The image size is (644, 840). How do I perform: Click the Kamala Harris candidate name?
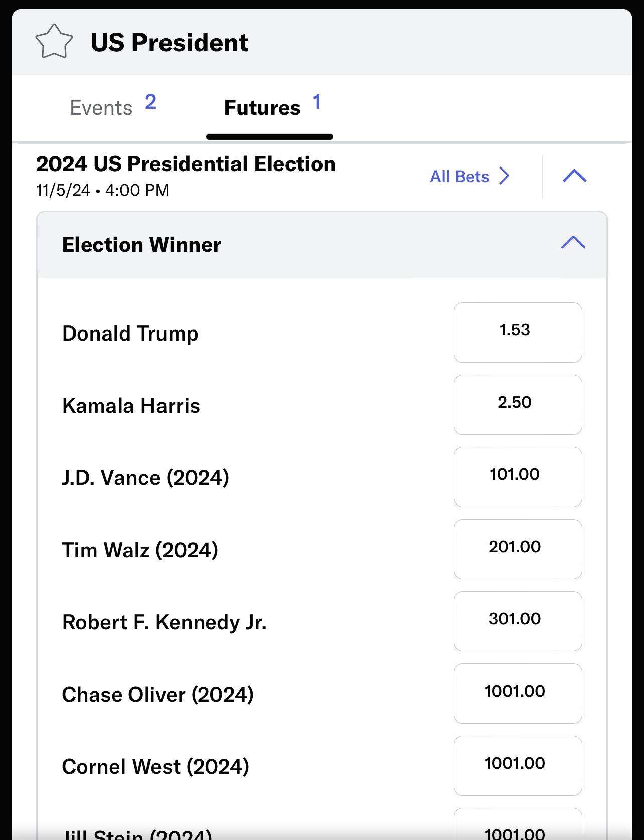(x=131, y=406)
